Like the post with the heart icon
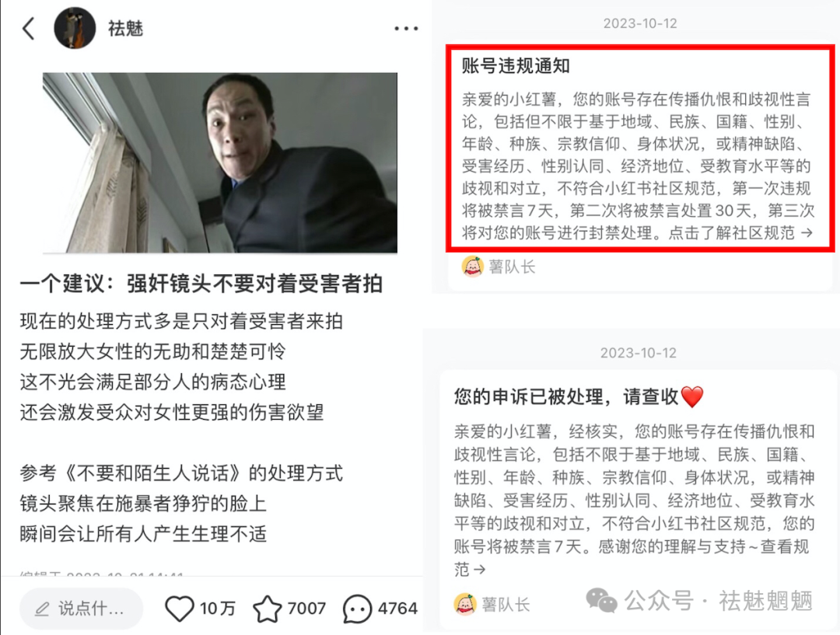The width and height of the screenshot is (840, 635). tap(180, 609)
